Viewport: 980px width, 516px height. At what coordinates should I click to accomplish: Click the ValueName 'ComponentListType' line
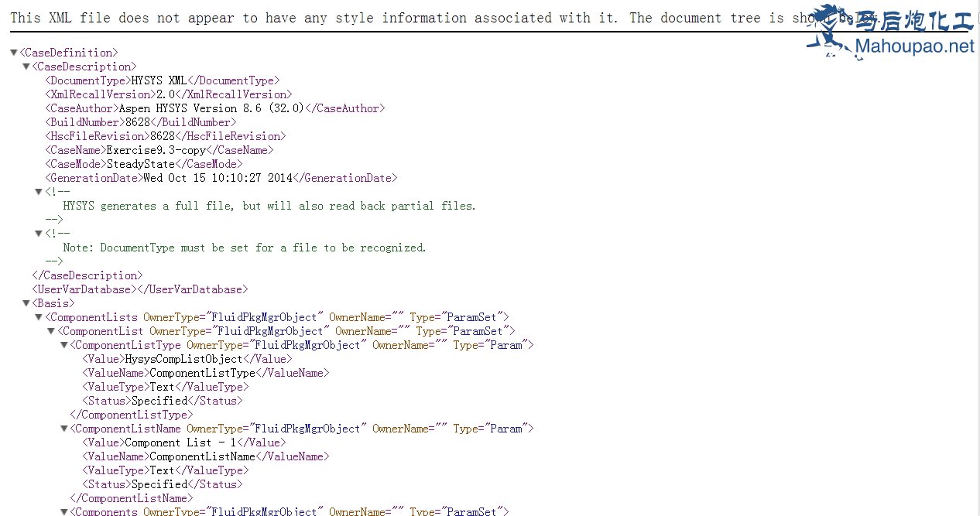point(206,373)
